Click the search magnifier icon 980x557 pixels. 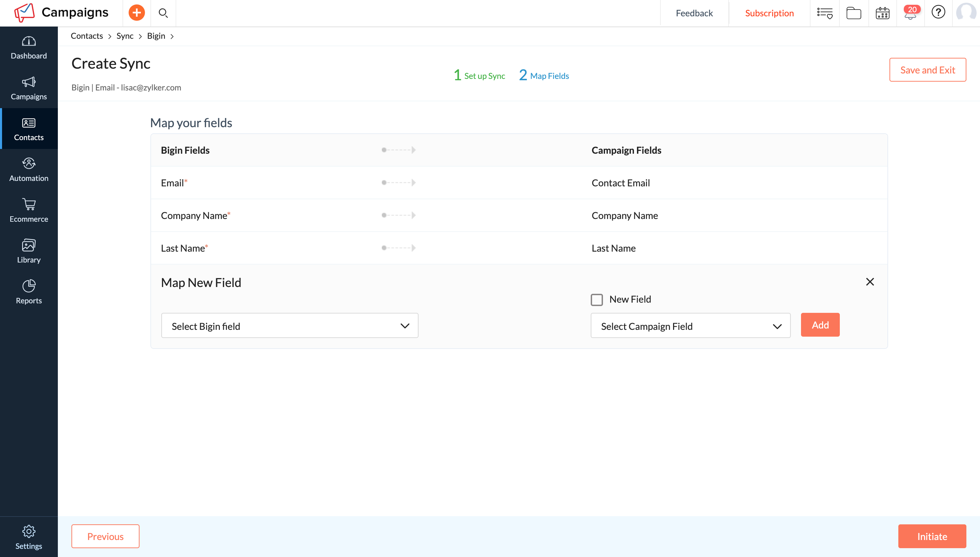point(164,13)
